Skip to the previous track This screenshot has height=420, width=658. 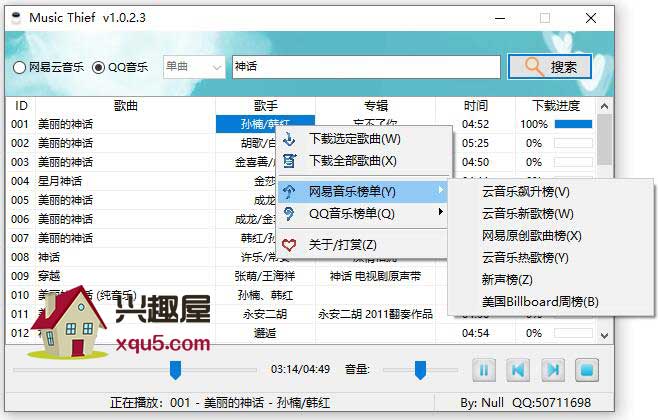click(518, 370)
